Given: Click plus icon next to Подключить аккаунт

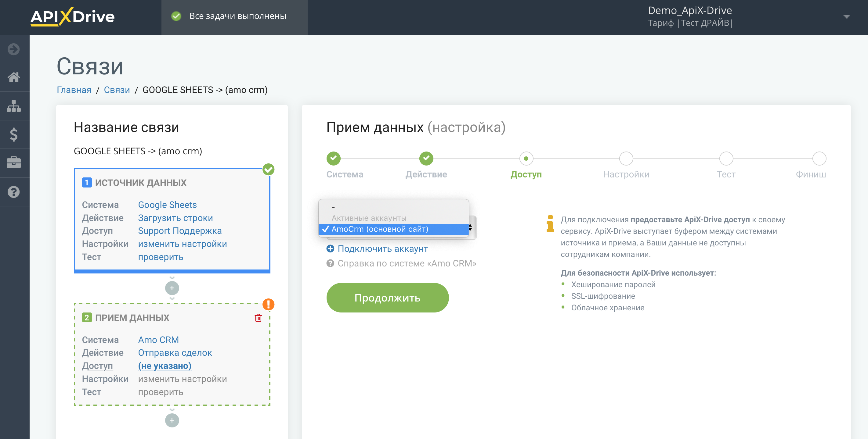Looking at the screenshot, I should 330,249.
